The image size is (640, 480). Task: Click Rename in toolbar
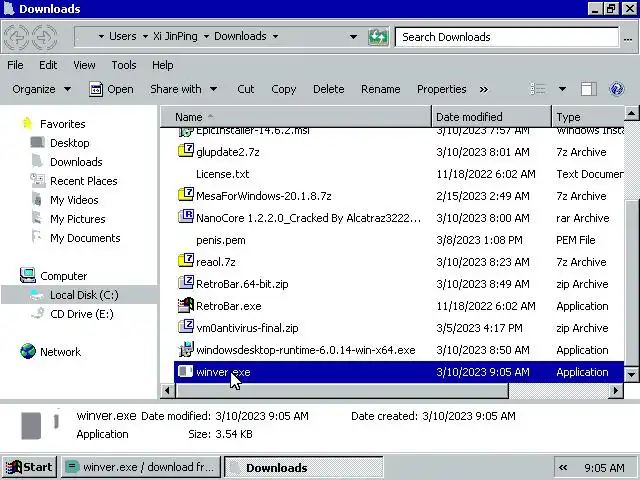click(x=380, y=89)
